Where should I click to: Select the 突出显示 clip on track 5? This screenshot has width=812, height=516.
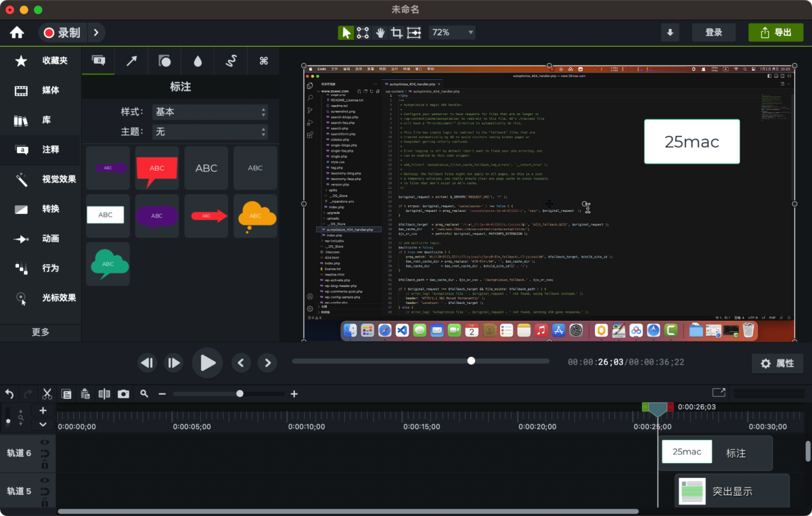(x=732, y=491)
